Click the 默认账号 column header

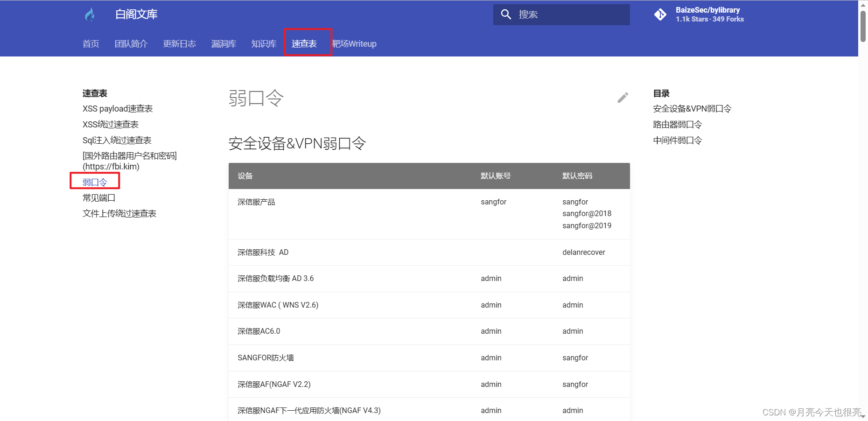pyautogui.click(x=496, y=176)
